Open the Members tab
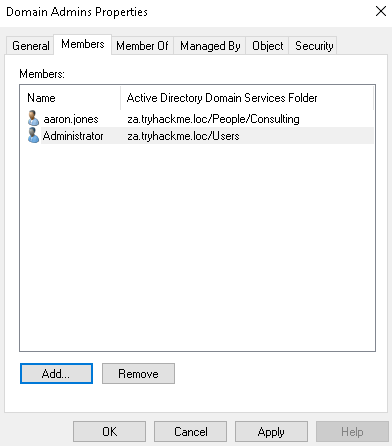 (x=83, y=44)
